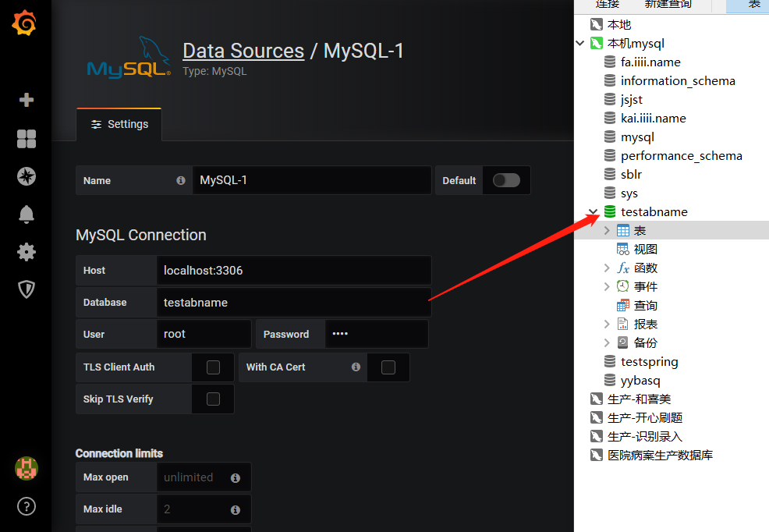This screenshot has width=769, height=532.
Task: Open the Settings tab
Action: tap(119, 124)
